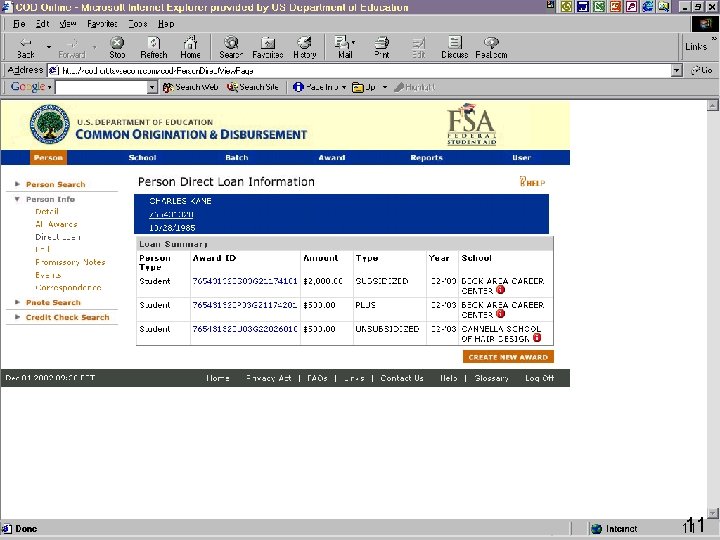Image resolution: width=720 pixels, height=540 pixels.
Task: Open Award ID link for the PLUS loan
Action: 245,305
